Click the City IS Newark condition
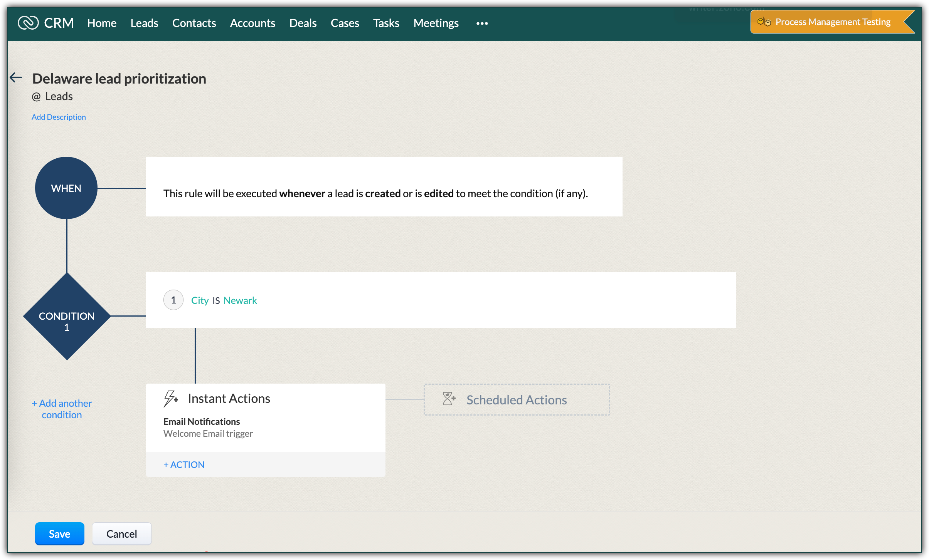Screen dimensions: 929x560 click(x=224, y=300)
